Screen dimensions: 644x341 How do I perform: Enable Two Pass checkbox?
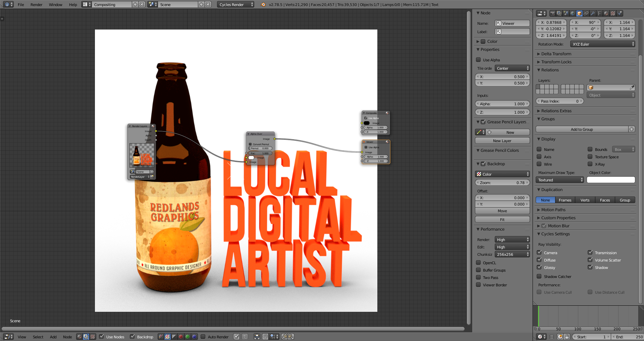[479, 277]
